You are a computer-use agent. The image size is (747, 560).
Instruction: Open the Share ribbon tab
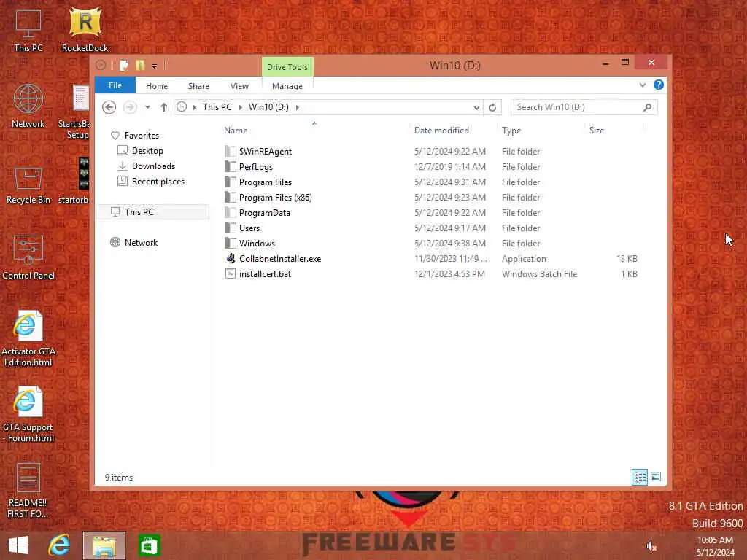click(x=198, y=86)
